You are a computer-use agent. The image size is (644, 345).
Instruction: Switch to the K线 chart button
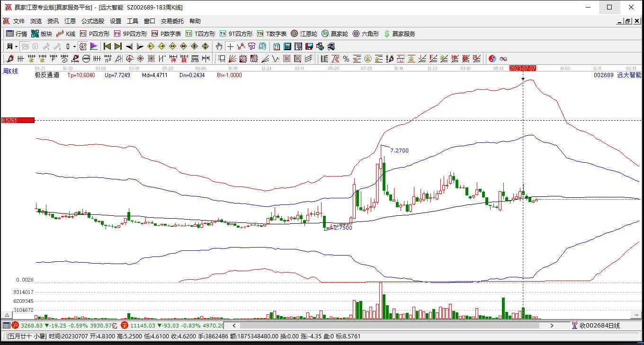66,34
